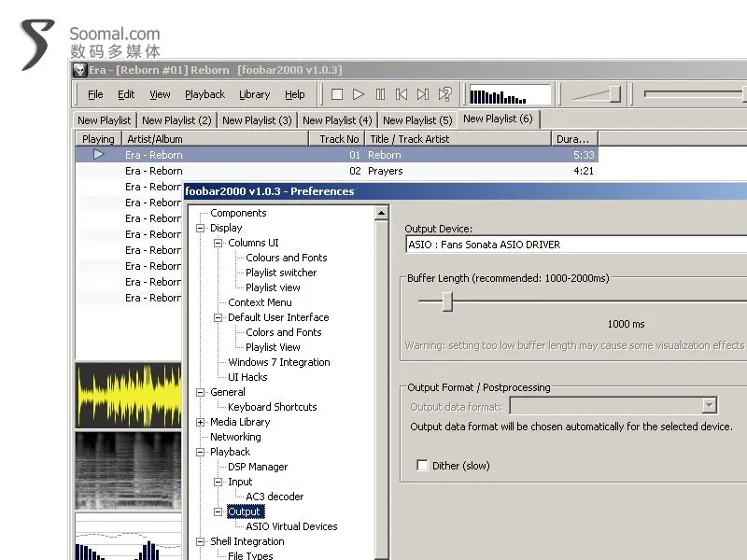Screen dimensions: 747x560
Task: Select Playlist view under Columns UI
Action: (x=273, y=287)
